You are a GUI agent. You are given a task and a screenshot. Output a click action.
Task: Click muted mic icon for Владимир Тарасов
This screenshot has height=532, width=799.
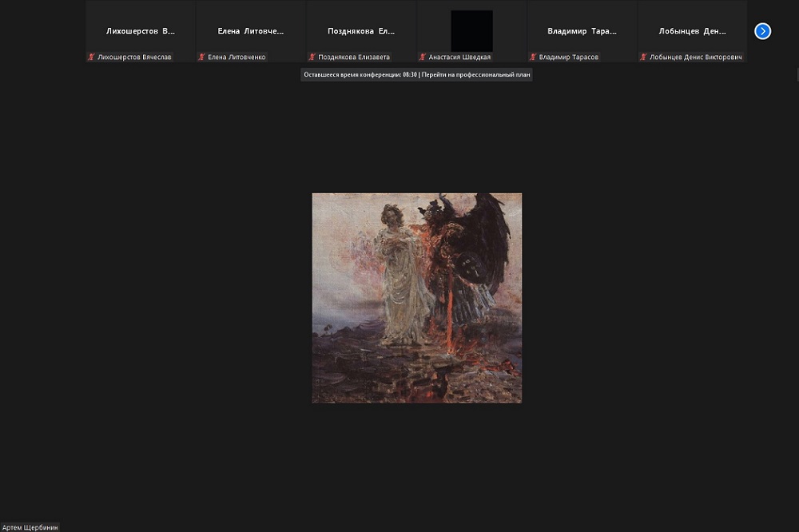(533, 57)
